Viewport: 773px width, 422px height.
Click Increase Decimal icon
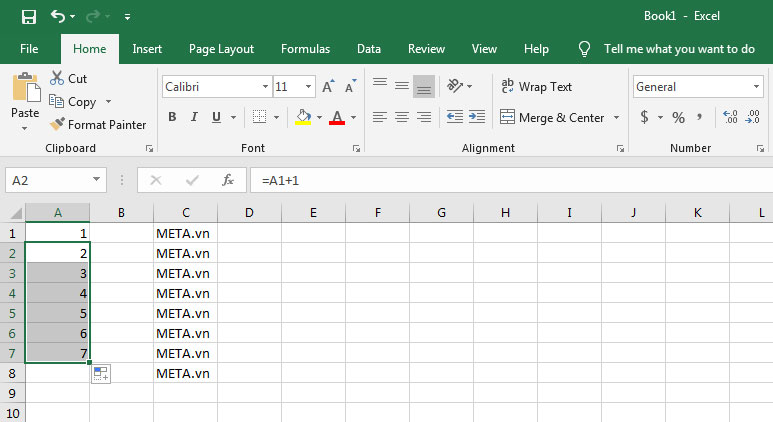(x=730, y=117)
